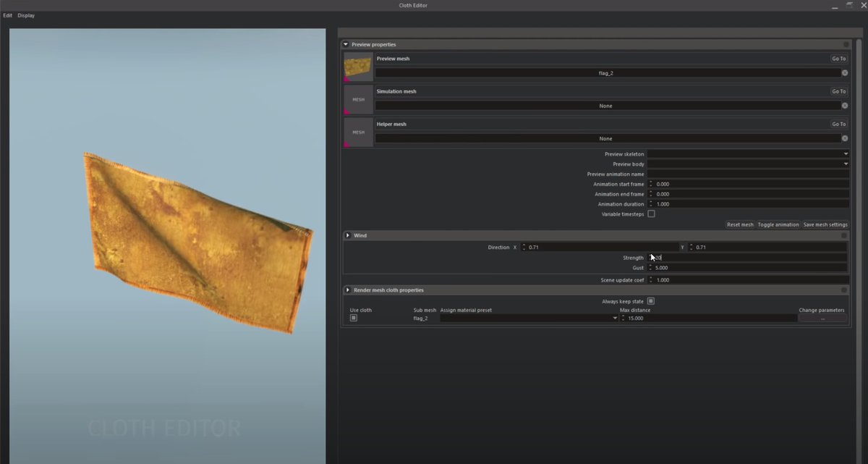The image size is (868, 464).
Task: Enable the Variable timesteps checkbox
Action: point(651,214)
